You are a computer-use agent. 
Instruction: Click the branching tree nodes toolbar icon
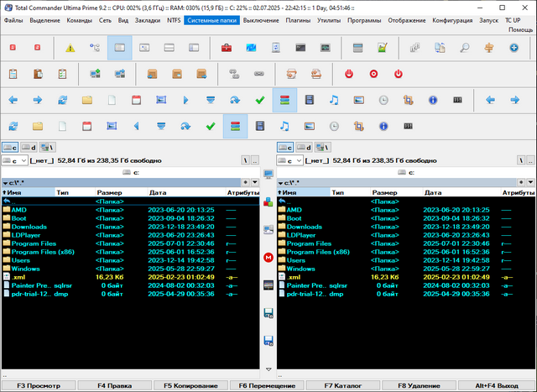pyautogui.click(x=95, y=48)
